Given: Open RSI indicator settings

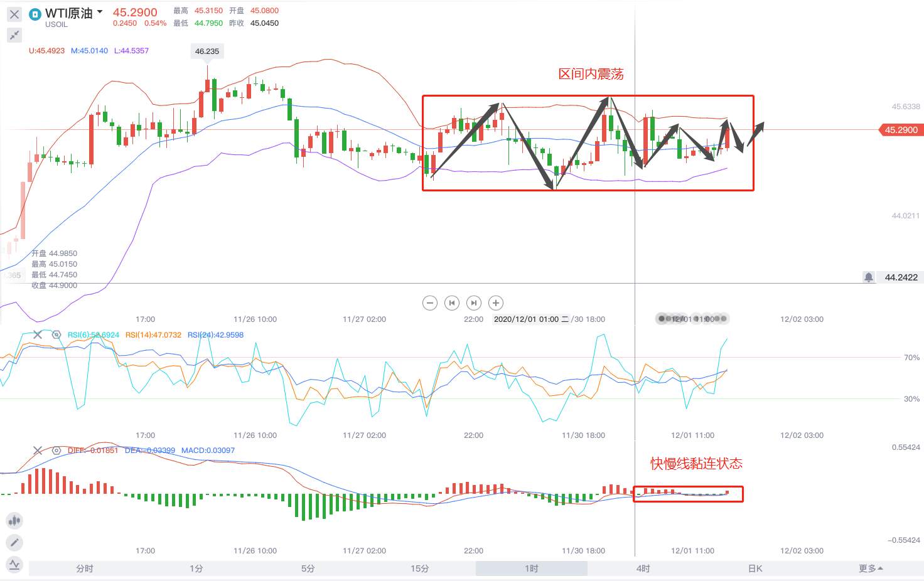Looking at the screenshot, I should [x=56, y=335].
